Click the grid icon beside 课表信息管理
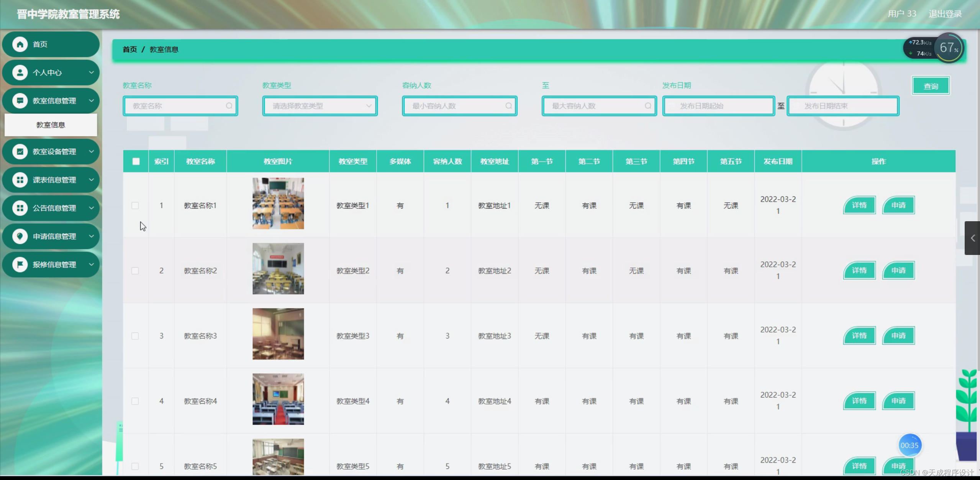Screen dimensions: 980x480 pos(20,180)
